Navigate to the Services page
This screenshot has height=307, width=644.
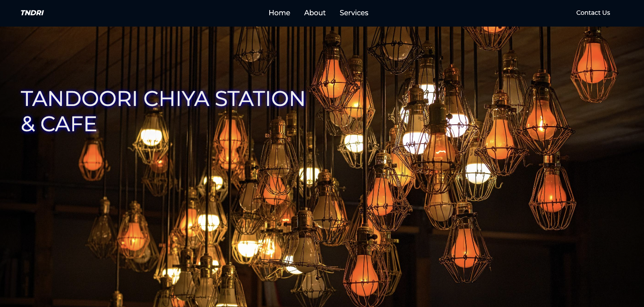pyautogui.click(x=354, y=13)
